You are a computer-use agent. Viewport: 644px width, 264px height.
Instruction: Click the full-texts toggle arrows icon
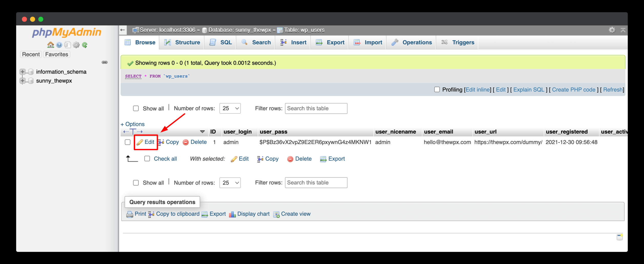133,132
